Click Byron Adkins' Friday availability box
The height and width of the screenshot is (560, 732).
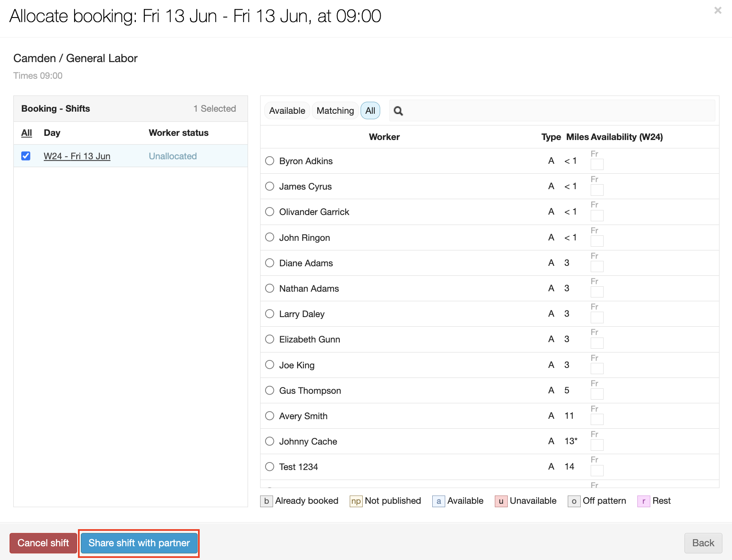(x=597, y=164)
